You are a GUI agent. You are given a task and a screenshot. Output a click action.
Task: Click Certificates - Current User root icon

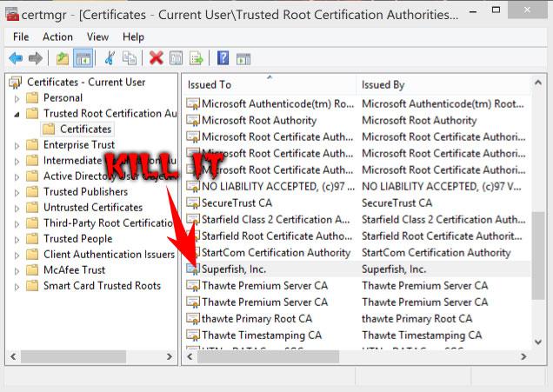(16, 82)
